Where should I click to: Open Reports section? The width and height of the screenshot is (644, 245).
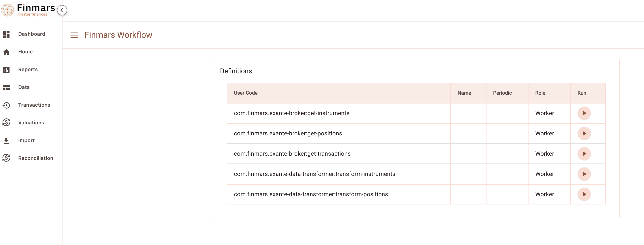click(x=28, y=69)
